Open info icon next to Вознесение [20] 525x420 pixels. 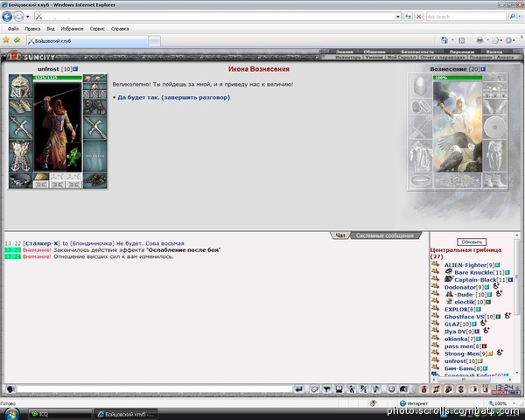point(483,68)
